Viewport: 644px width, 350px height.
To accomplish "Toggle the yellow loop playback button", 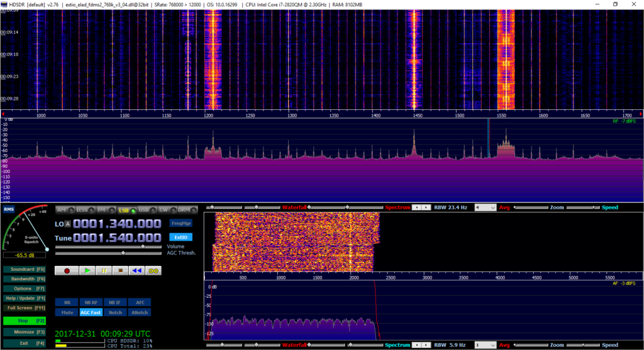I will 153,271.
